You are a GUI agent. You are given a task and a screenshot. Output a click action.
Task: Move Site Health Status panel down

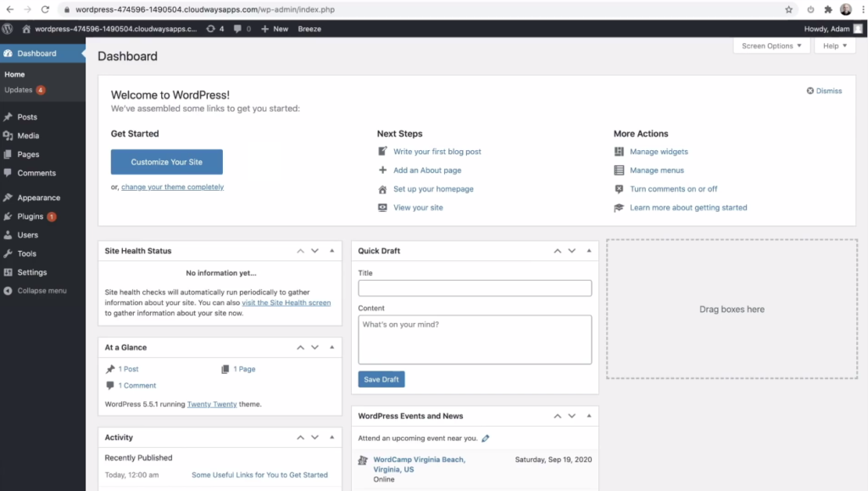pyautogui.click(x=315, y=251)
